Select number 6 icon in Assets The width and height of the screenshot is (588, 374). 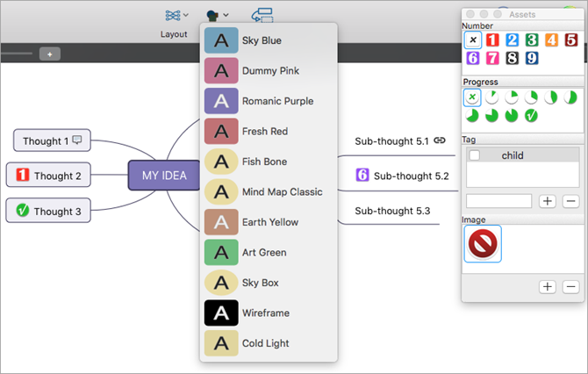[473, 58]
